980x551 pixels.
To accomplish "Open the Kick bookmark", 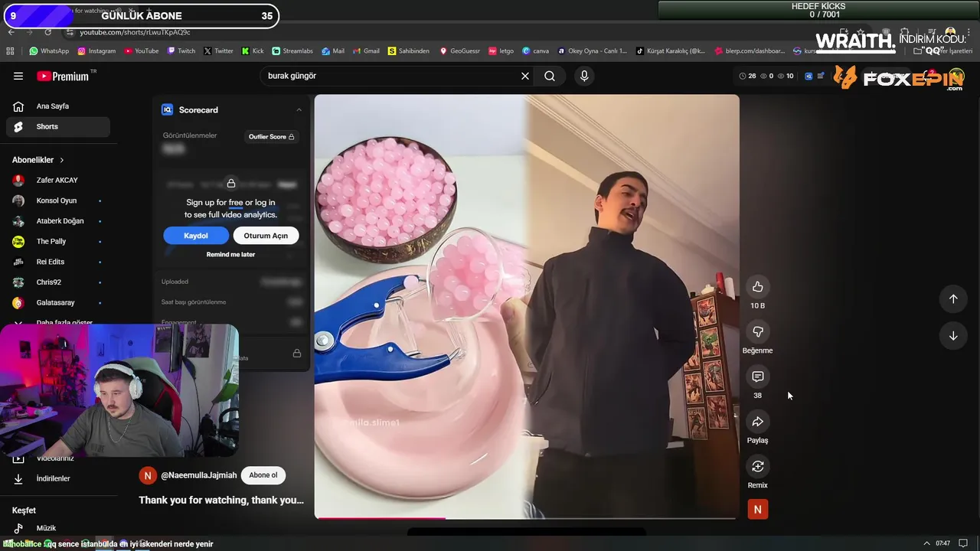I will [x=253, y=51].
